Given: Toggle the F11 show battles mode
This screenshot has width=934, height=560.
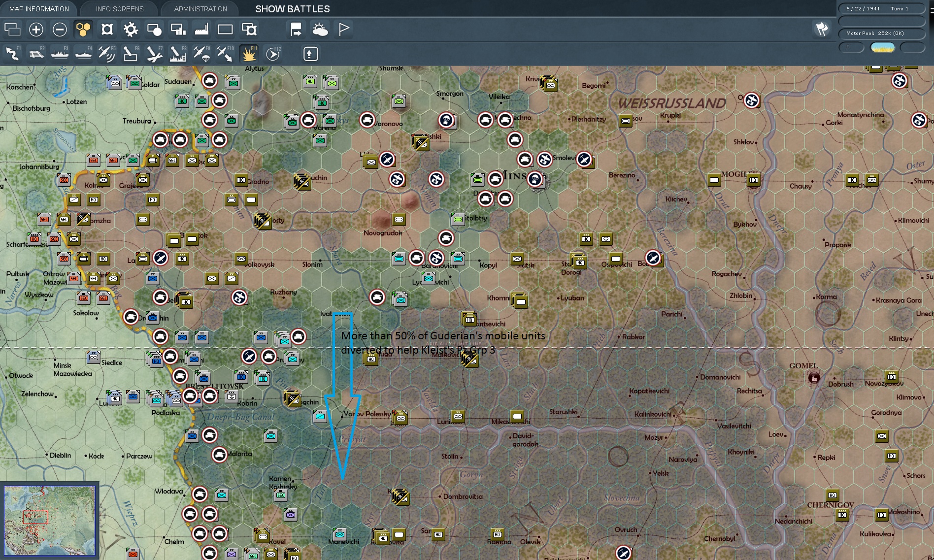Looking at the screenshot, I should [249, 54].
